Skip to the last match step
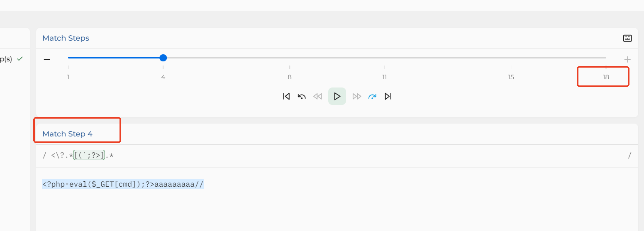The height and width of the screenshot is (231, 644). point(388,96)
